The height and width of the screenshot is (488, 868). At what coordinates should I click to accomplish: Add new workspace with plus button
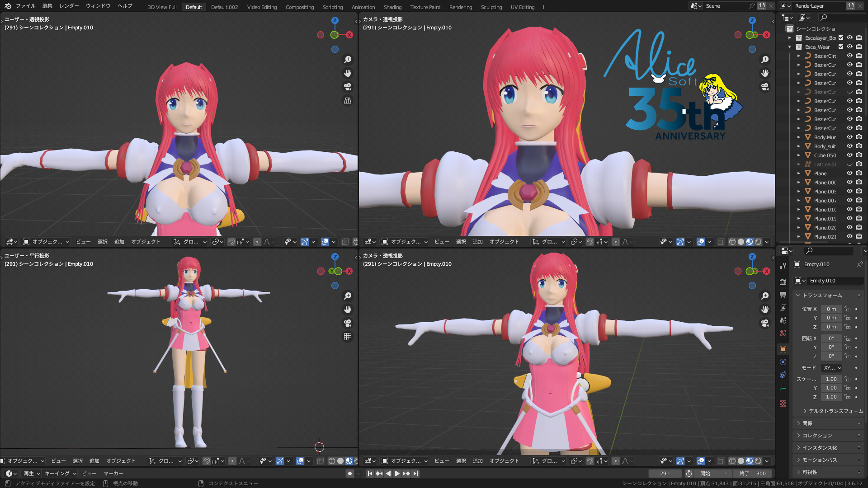[543, 7]
